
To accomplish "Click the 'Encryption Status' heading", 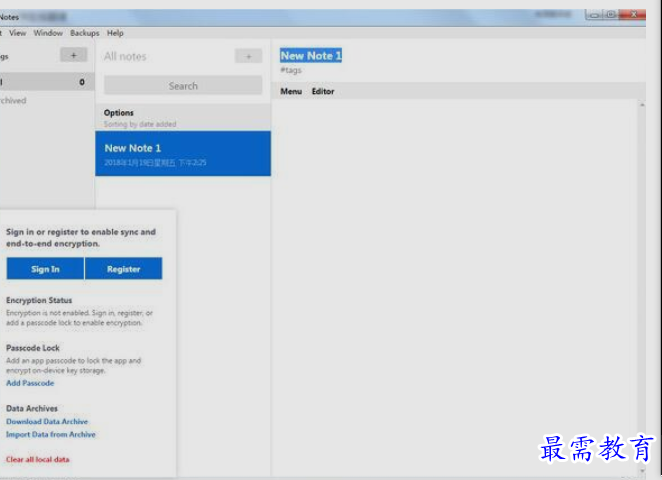I will point(39,300).
